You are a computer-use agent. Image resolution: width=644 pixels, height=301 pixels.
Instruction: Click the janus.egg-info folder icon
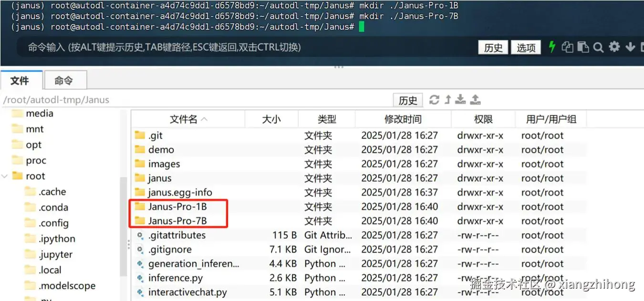click(140, 192)
